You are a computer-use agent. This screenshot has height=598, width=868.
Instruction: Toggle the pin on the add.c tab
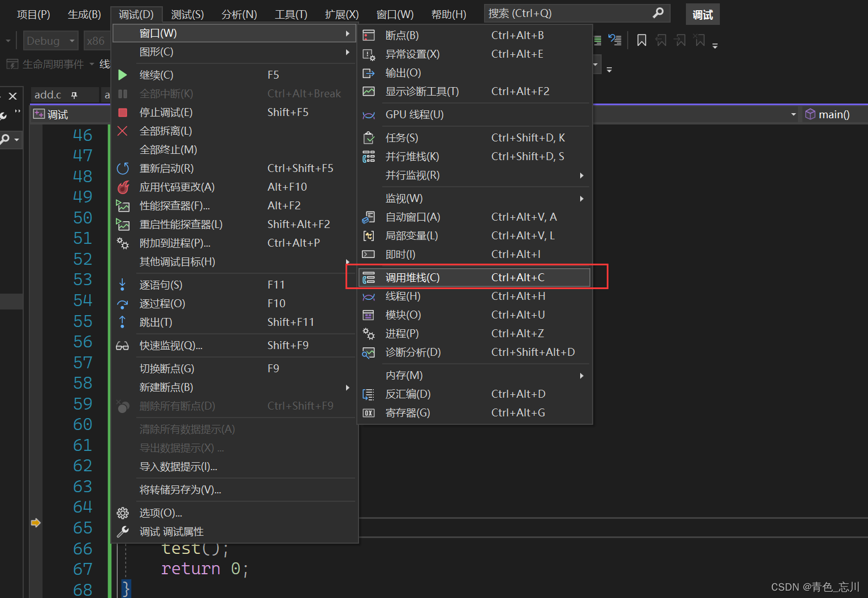[74, 95]
